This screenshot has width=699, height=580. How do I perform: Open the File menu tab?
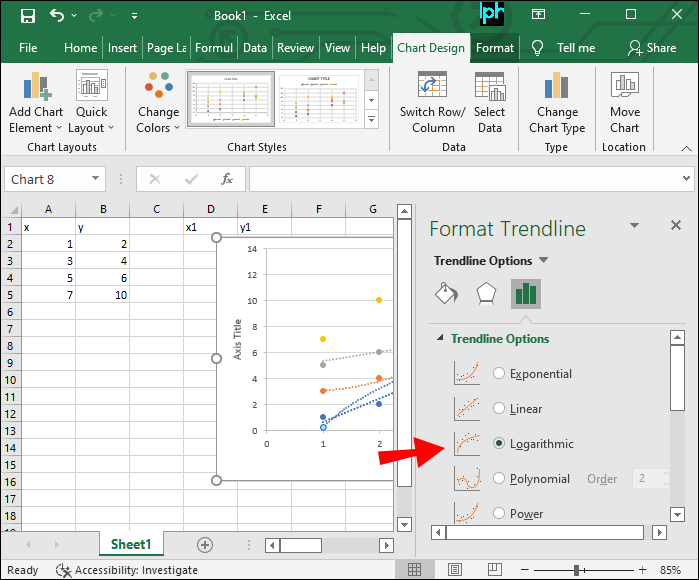(28, 47)
